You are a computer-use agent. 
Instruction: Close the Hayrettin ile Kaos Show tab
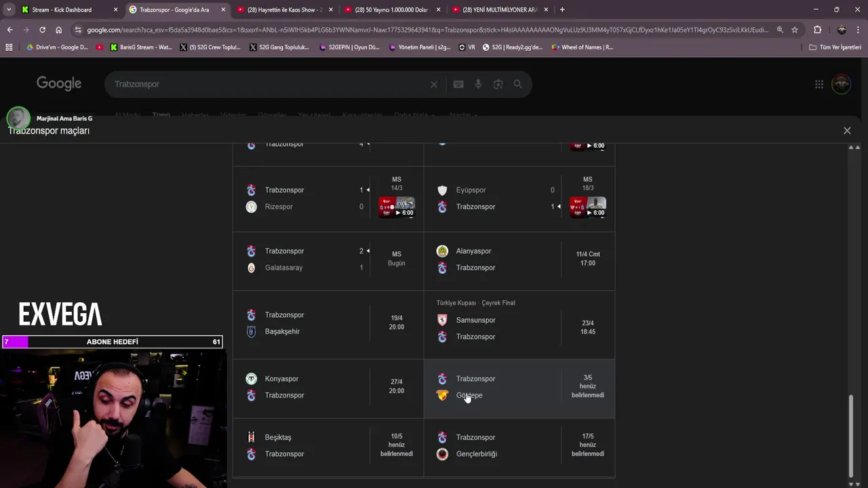tap(330, 9)
